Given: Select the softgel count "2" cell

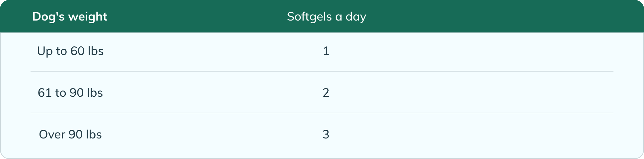Looking at the screenshot, I should click(x=326, y=93).
